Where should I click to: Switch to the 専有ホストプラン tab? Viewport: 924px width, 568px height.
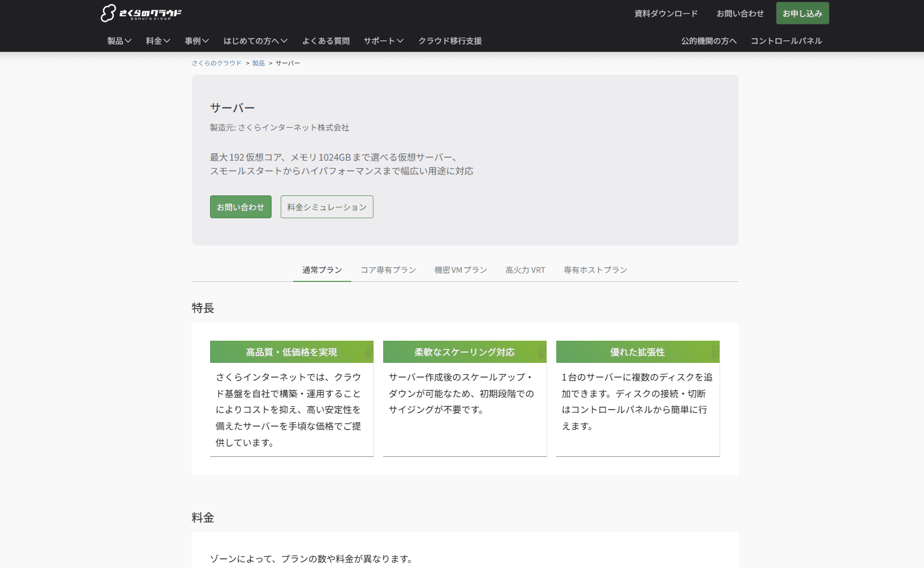[x=596, y=270]
